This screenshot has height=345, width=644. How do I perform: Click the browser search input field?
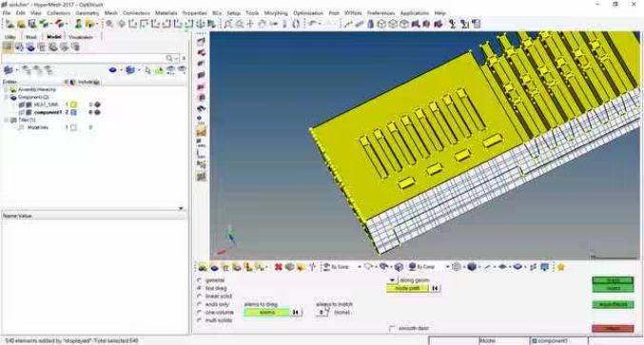84,58
